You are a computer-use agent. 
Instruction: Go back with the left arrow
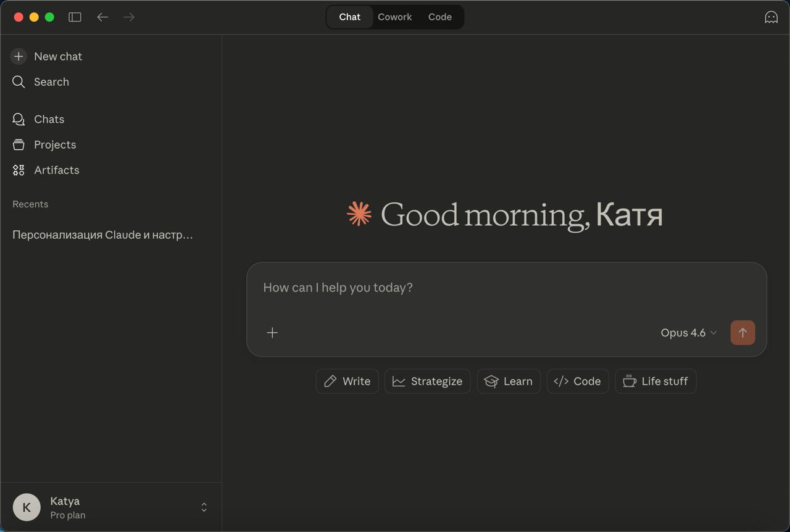coord(102,17)
